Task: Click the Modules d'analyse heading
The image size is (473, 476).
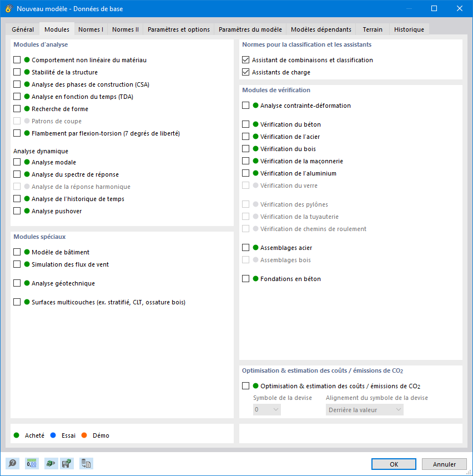Action: (41, 44)
